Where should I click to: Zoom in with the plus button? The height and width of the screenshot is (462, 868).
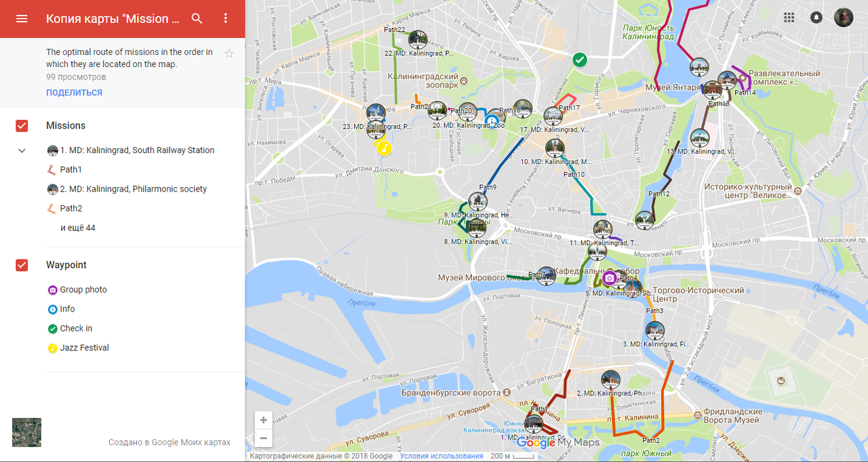[263, 420]
